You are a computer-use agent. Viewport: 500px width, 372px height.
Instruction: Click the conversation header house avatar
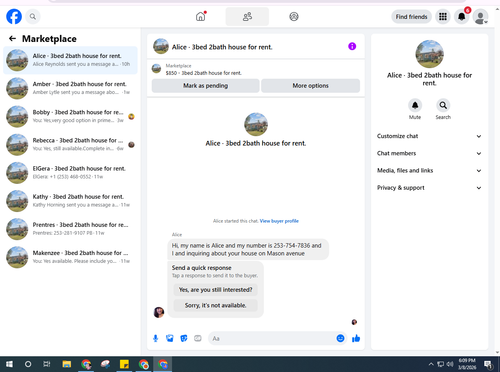click(x=161, y=46)
